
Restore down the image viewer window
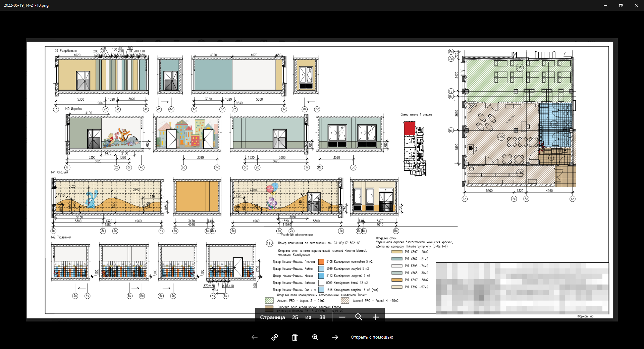(x=621, y=5)
